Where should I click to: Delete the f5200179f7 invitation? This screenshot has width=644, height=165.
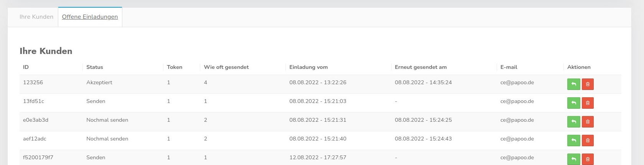tap(588, 159)
